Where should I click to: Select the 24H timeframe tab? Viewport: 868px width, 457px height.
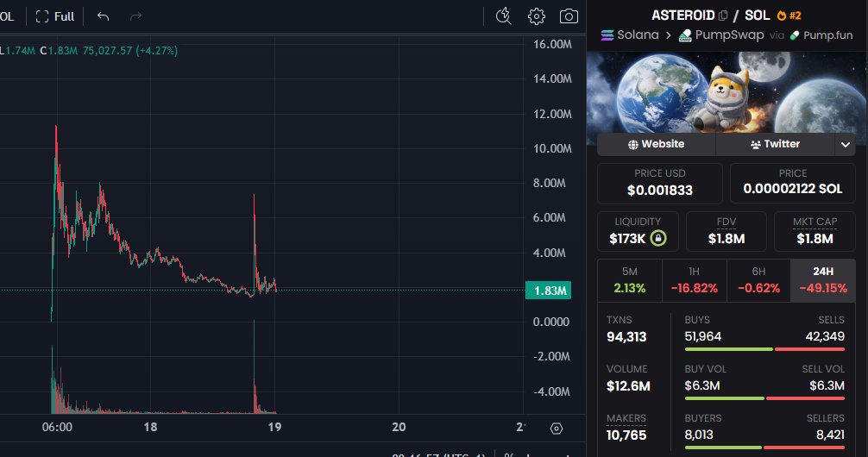pyautogui.click(x=823, y=280)
